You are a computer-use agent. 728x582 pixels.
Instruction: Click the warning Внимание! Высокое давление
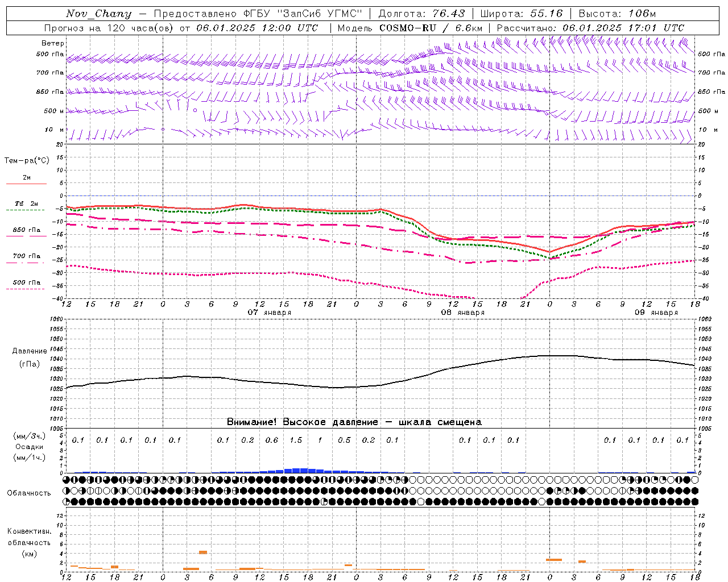[303, 422]
